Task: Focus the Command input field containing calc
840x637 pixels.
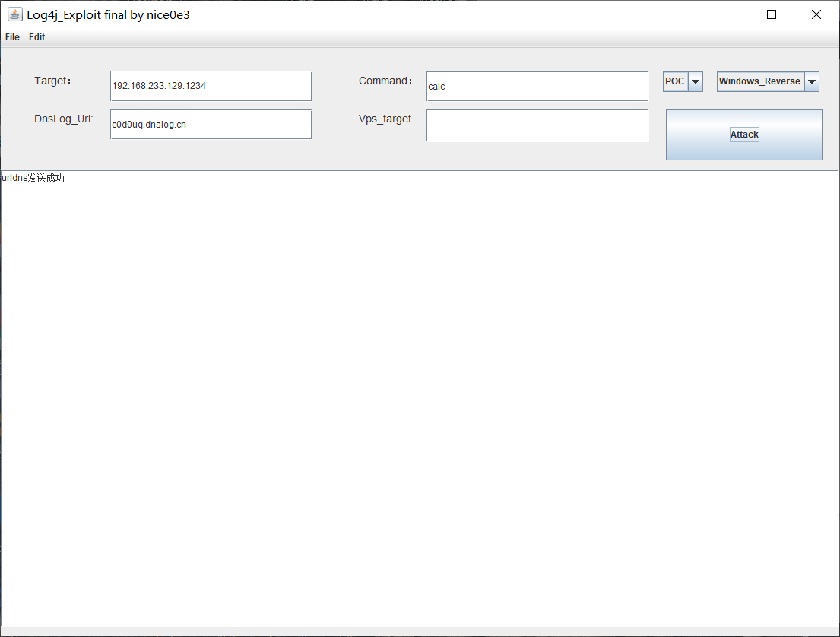Action: point(537,86)
